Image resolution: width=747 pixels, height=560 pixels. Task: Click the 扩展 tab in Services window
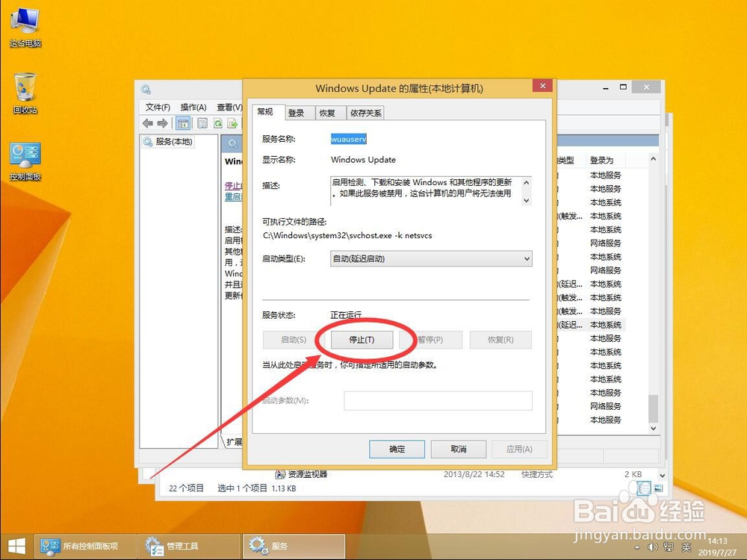tap(233, 442)
